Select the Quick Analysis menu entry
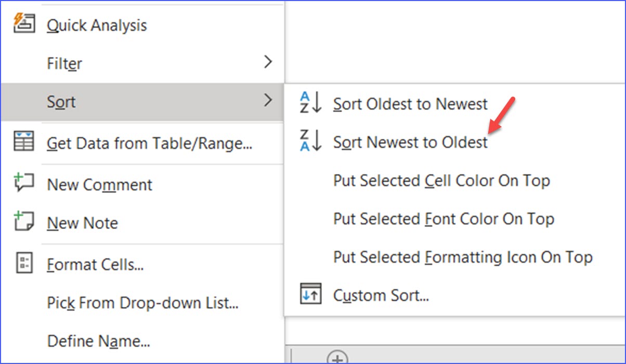 (97, 24)
